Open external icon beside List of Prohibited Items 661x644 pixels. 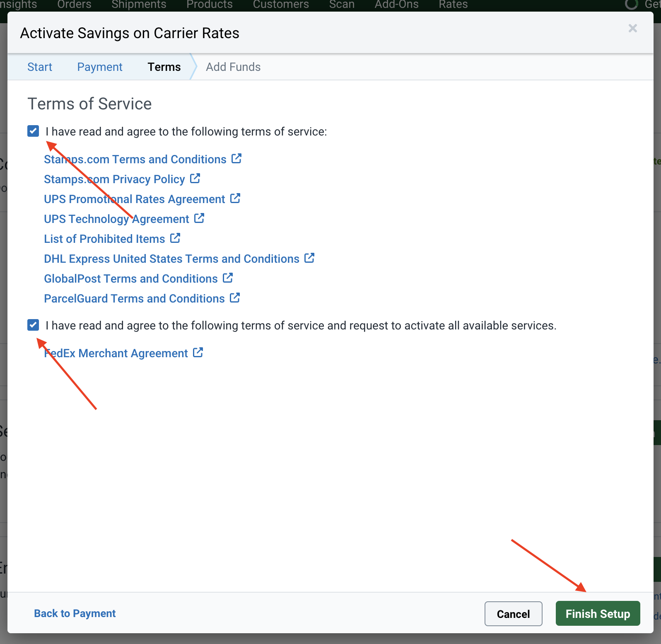coord(175,238)
